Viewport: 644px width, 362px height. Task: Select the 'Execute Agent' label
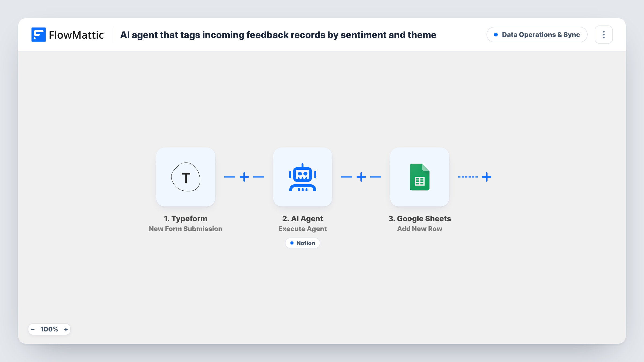coord(303,229)
